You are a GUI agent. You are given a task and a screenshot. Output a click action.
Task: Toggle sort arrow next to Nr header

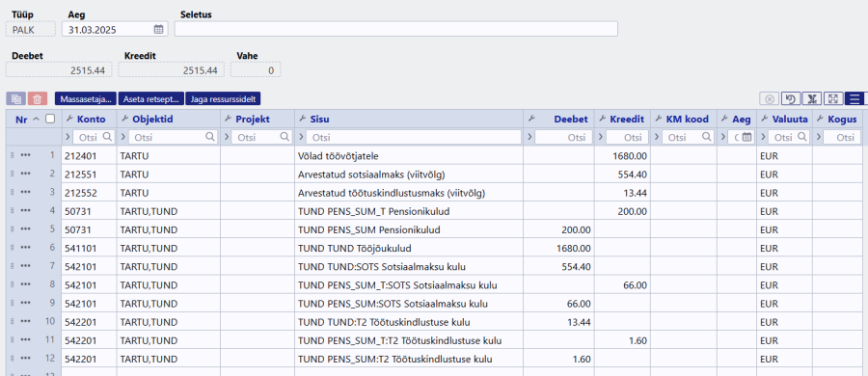tap(37, 119)
